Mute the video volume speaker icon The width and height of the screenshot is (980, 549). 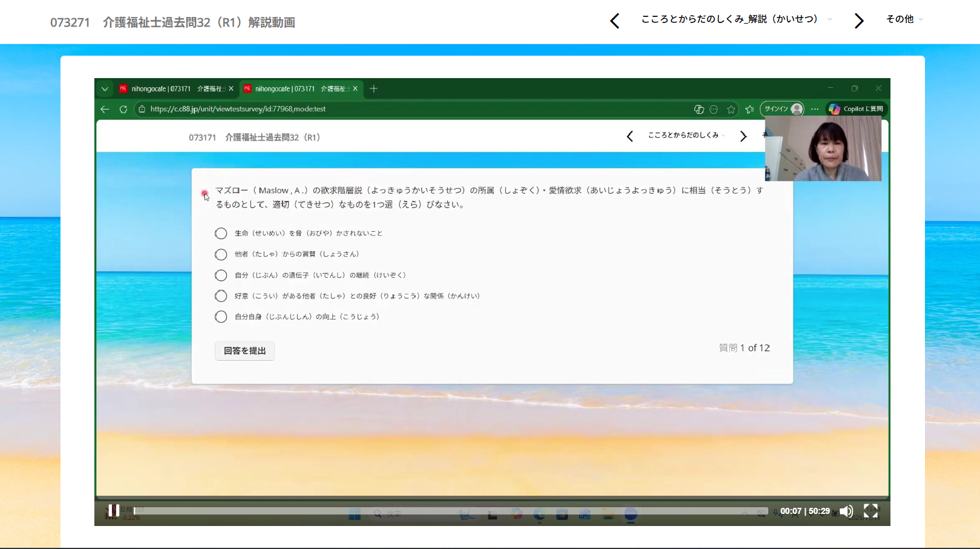[846, 511]
